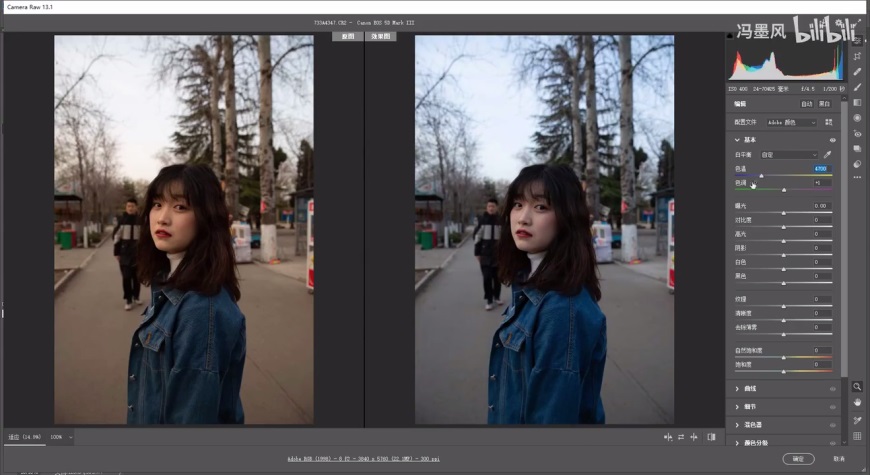This screenshot has height=475, width=870.
Task: Select the 原图 before tab
Action: (x=347, y=36)
